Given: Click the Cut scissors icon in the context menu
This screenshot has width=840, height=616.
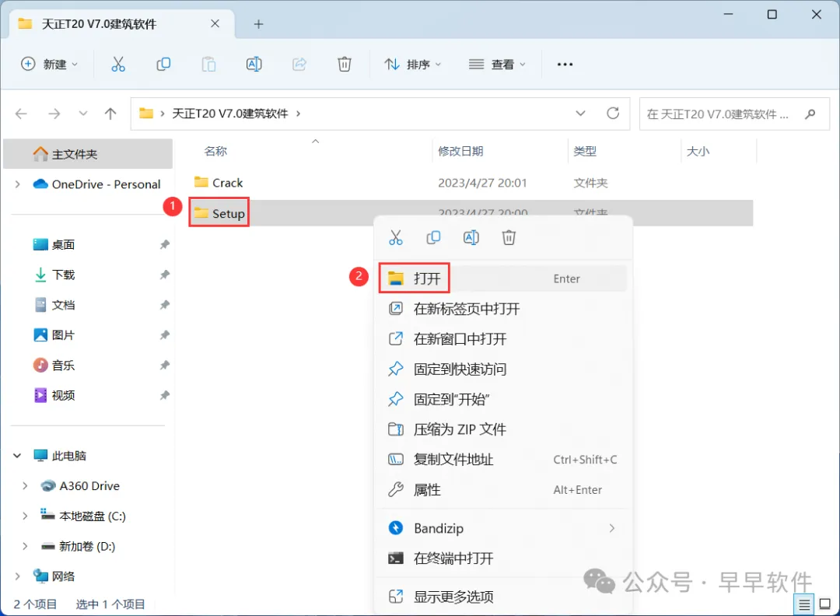Looking at the screenshot, I should point(396,237).
